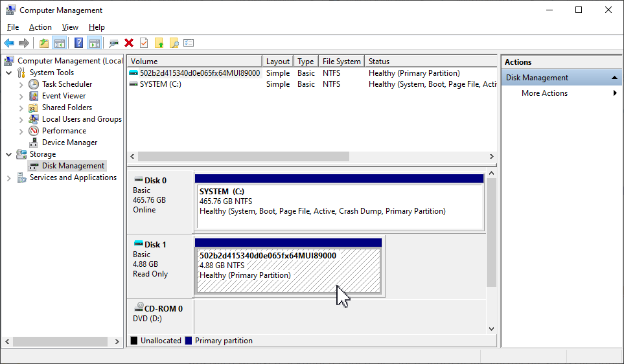Select the hatched 4.88 GB NTFS partition
Viewport: 624px width, 364px height.
tap(289, 271)
